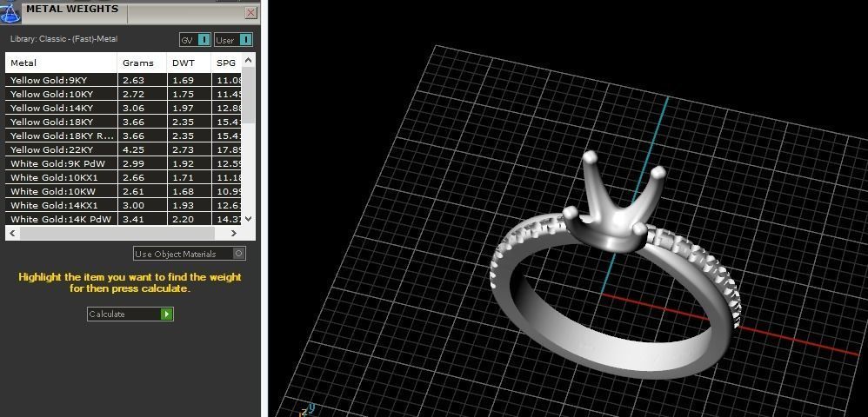This screenshot has width=868, height=417.
Task: Select the White Gold:14K PdW row
Action: coord(123,219)
